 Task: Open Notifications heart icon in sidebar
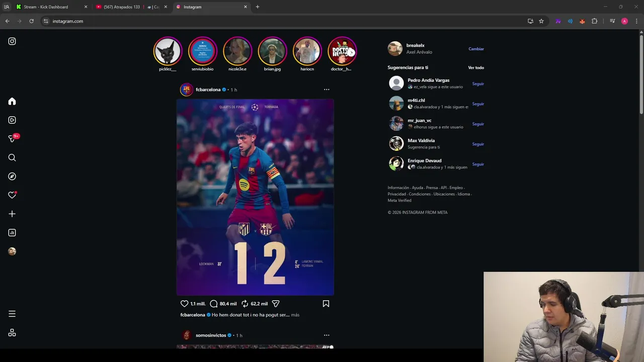pos(12,195)
